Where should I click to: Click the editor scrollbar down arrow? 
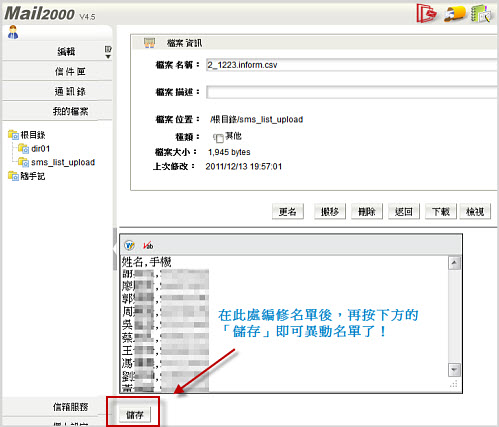pos(454,370)
